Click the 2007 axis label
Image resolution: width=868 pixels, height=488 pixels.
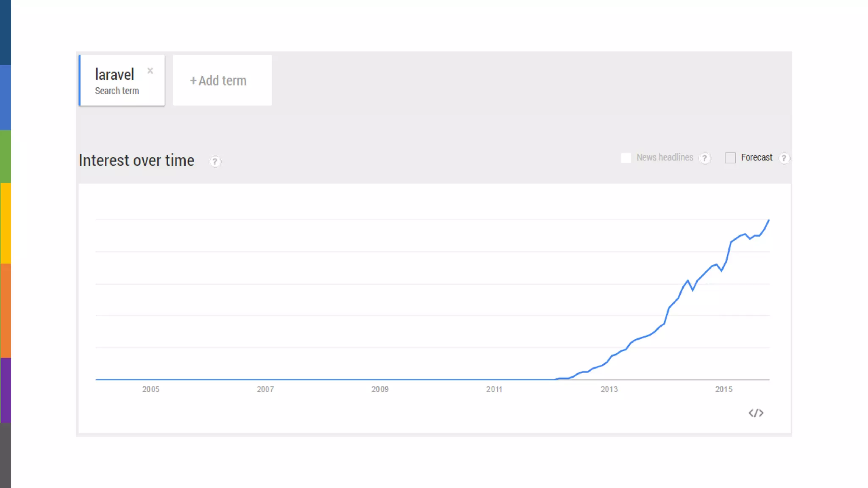click(x=265, y=389)
